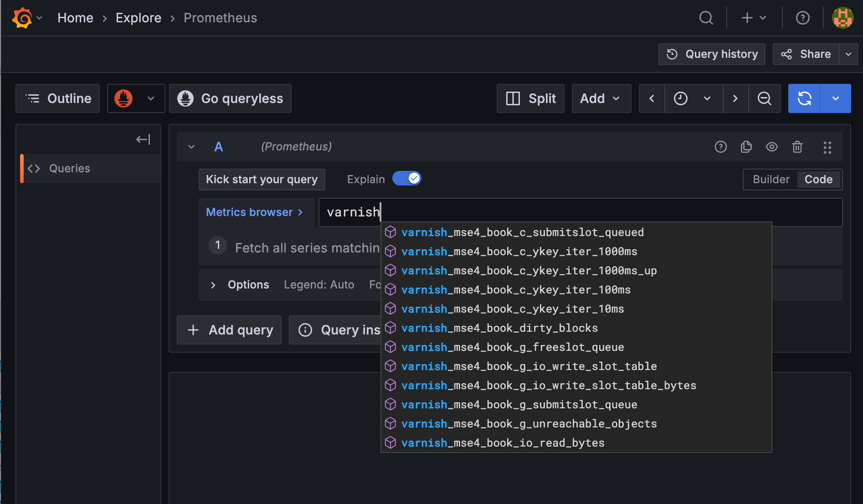863x504 pixels.
Task: Select the Code tab
Action: pyautogui.click(x=818, y=179)
